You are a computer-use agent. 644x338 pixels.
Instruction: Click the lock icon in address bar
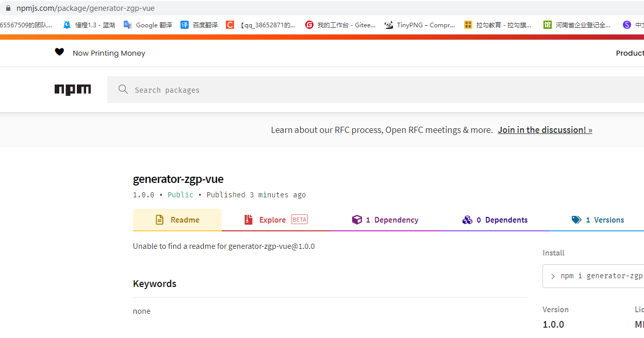[x=8, y=8]
